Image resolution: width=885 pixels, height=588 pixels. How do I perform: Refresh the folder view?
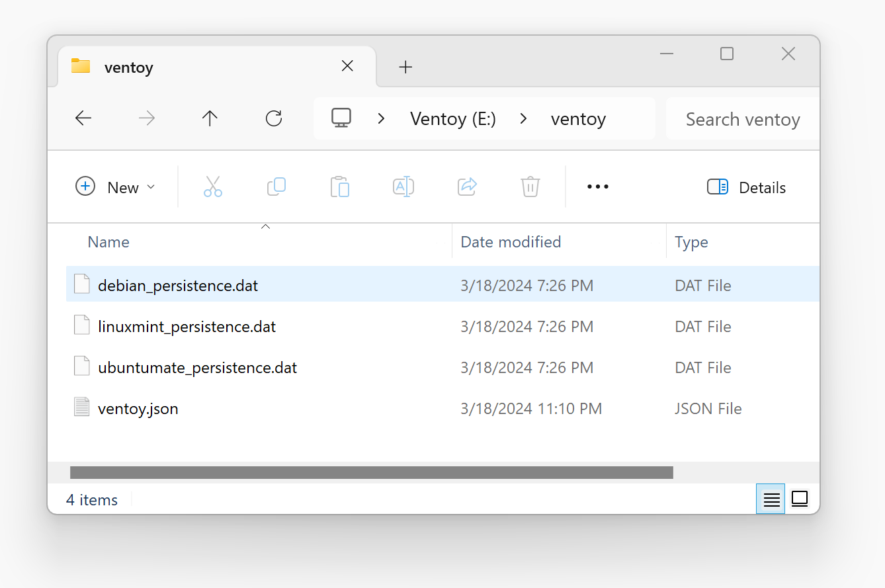point(273,118)
